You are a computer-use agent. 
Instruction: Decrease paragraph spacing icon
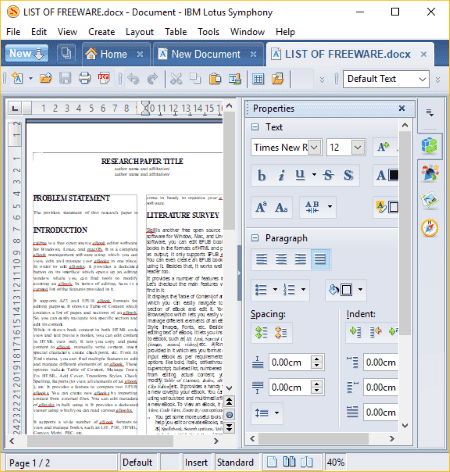tap(281, 332)
